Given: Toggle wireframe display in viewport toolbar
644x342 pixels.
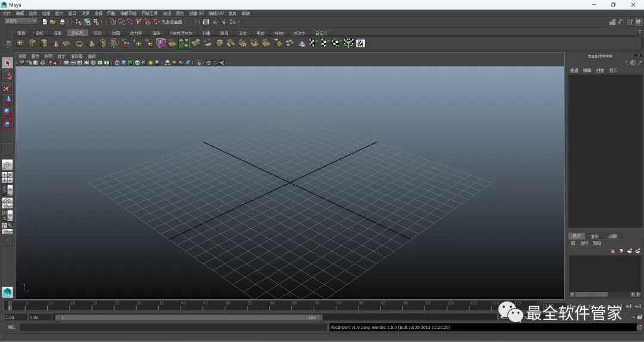Looking at the screenshot, I should pos(117,63).
